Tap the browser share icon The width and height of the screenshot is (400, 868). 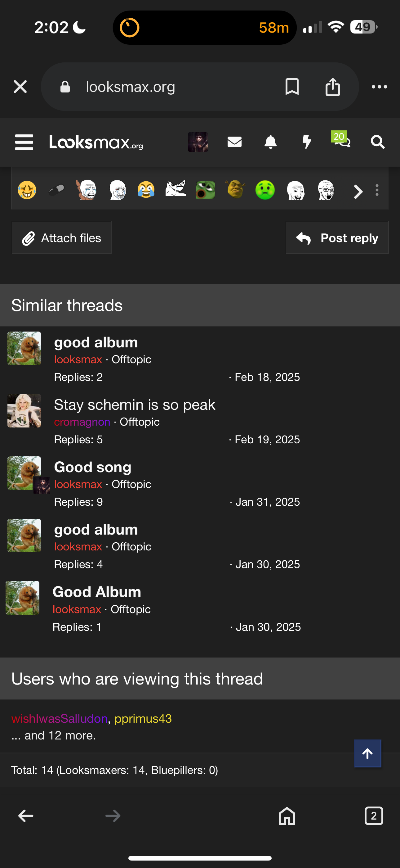(x=333, y=87)
